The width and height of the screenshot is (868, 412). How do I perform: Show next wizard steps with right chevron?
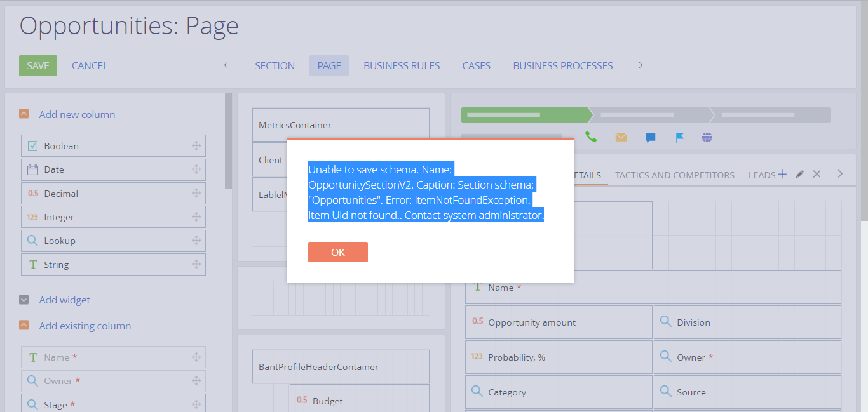point(641,65)
